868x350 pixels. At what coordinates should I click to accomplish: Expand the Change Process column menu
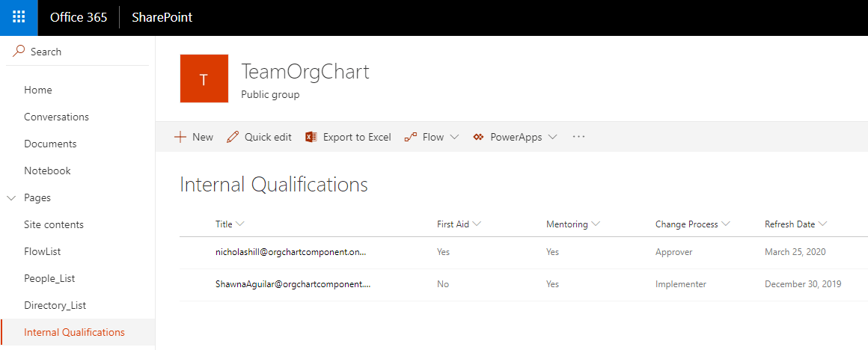coord(726,224)
